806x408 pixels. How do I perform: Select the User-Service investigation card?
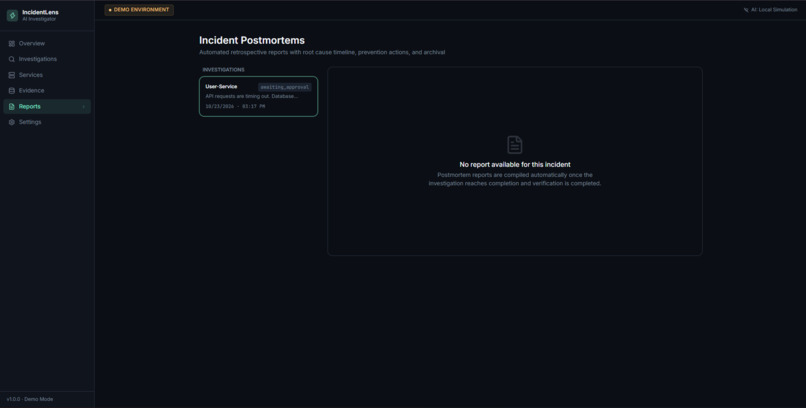[x=259, y=97]
